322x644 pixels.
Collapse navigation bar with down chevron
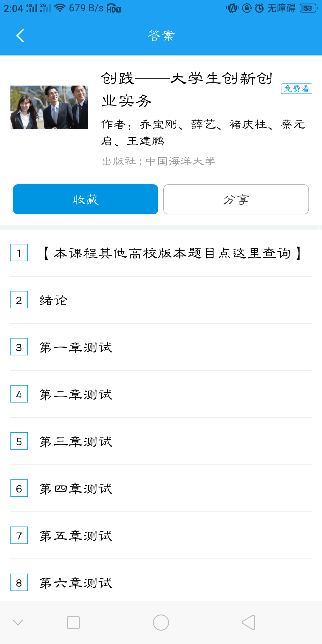(x=18, y=623)
